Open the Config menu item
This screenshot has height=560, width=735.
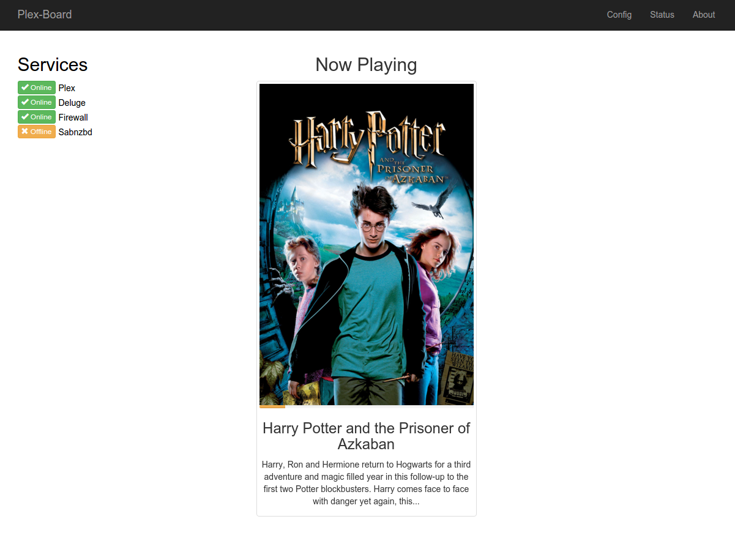pyautogui.click(x=619, y=15)
